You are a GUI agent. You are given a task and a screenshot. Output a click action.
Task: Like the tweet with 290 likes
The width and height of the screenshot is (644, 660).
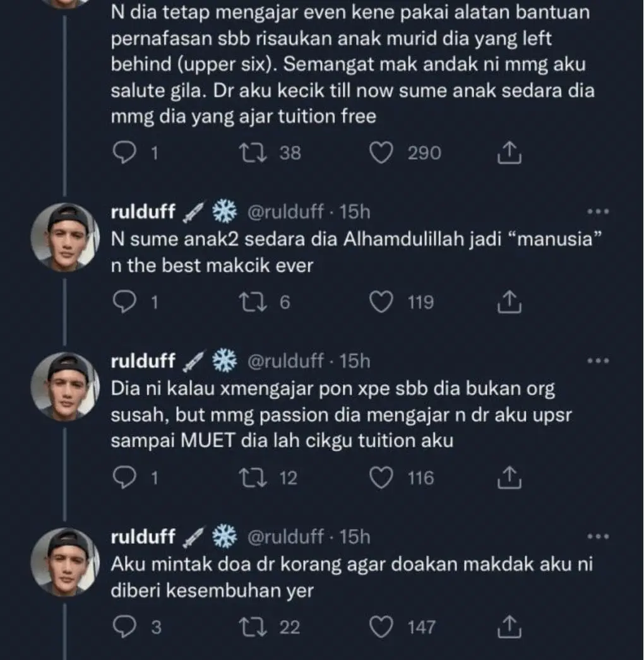[381, 153]
